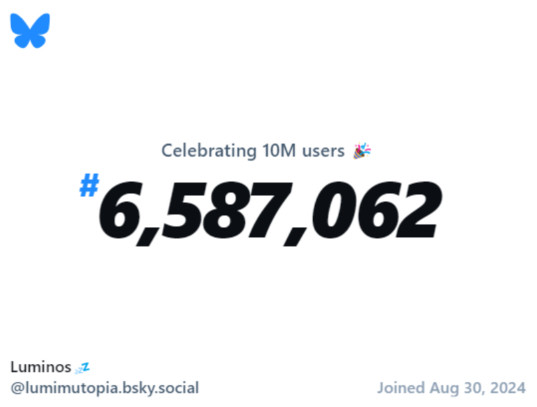Screen dimensions: 537x407
Task: Click the Joined Aug 30, 2024 date
Action: click(x=451, y=388)
